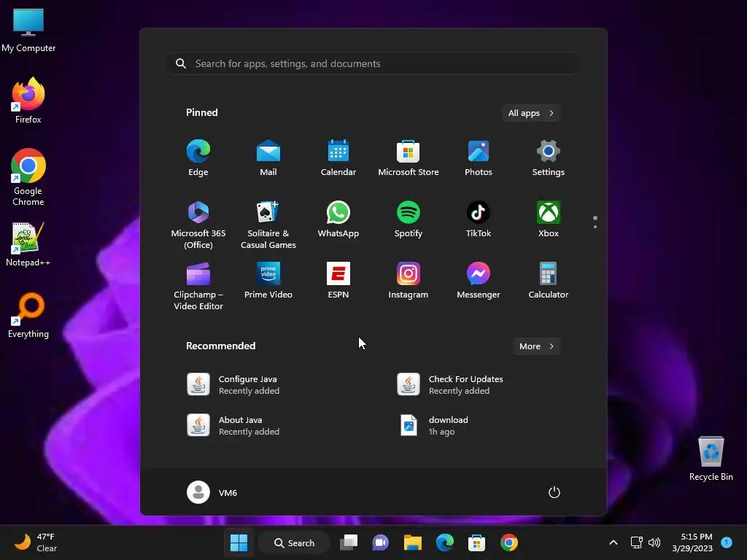Open Settings from pinned apps
747x560 pixels.
pyautogui.click(x=549, y=158)
